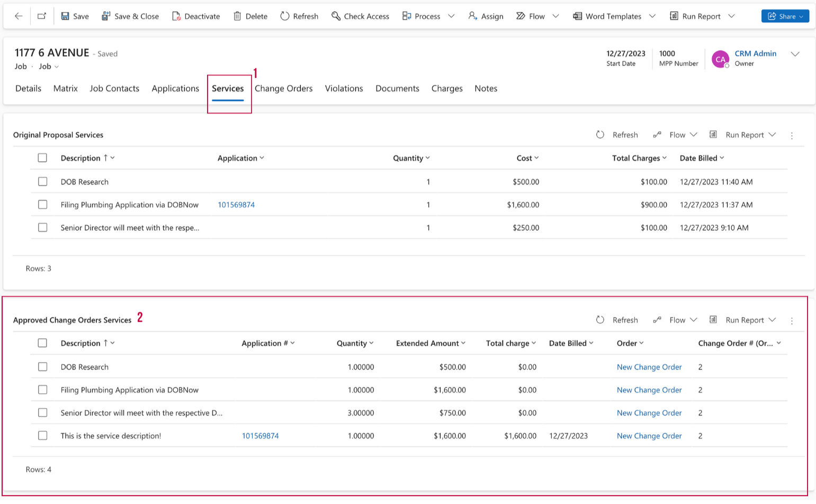This screenshot has width=816, height=504.
Task: Expand the record header chevron near Owner
Action: [795, 54]
